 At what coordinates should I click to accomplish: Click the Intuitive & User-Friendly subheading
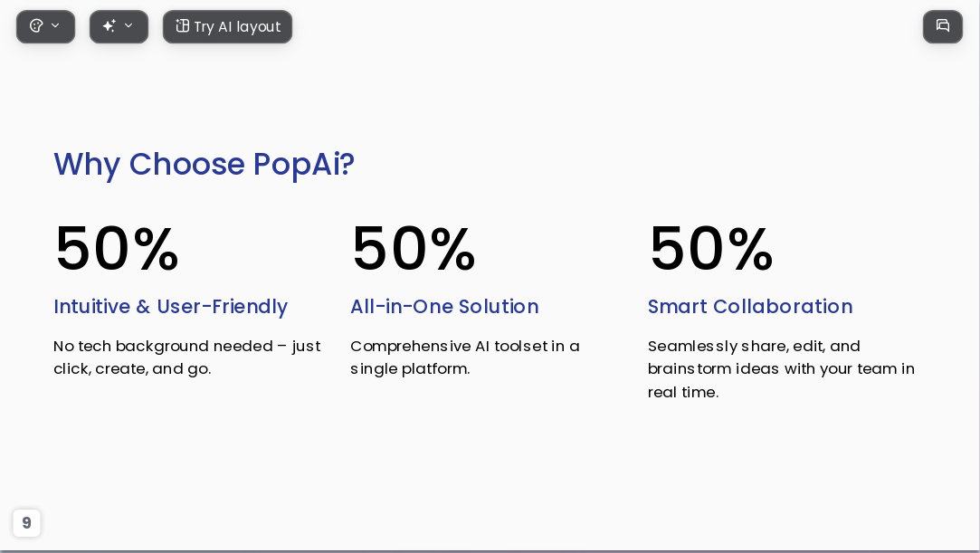171,307
